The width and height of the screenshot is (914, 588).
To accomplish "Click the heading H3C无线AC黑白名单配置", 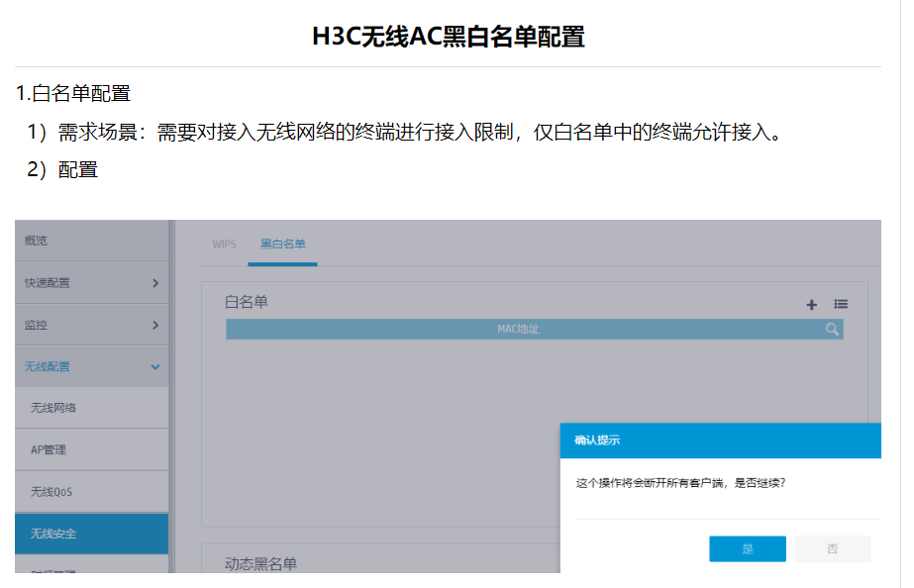I will (449, 36).
